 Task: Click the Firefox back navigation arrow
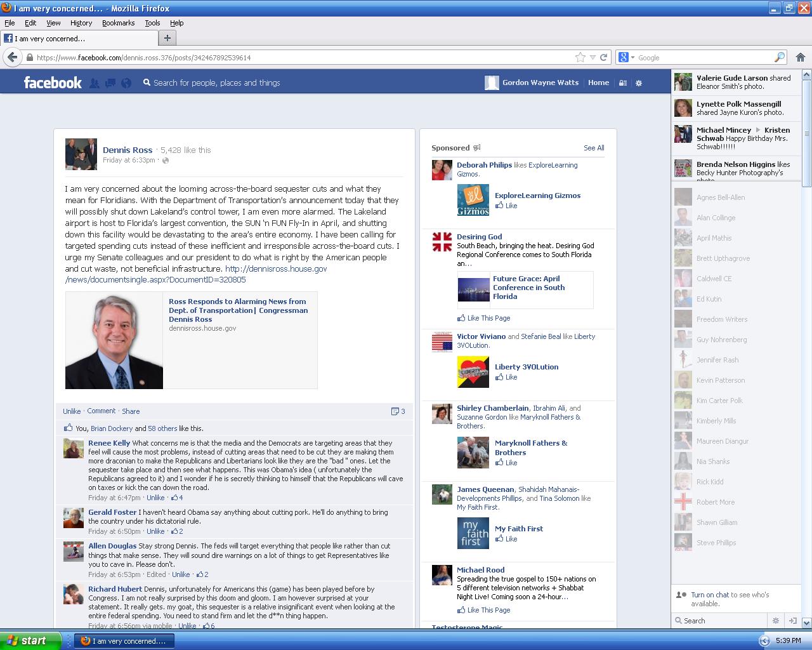click(12, 57)
